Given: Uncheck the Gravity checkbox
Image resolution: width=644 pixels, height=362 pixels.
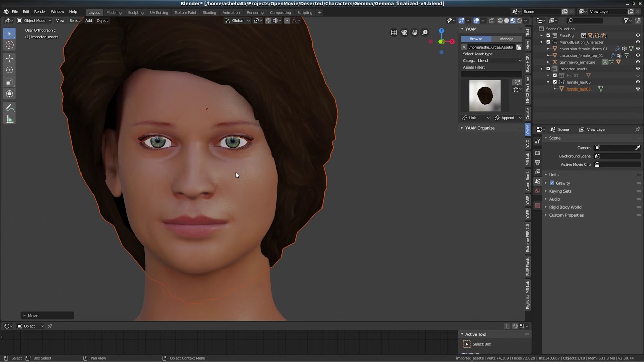Looking at the screenshot, I should pos(552,183).
